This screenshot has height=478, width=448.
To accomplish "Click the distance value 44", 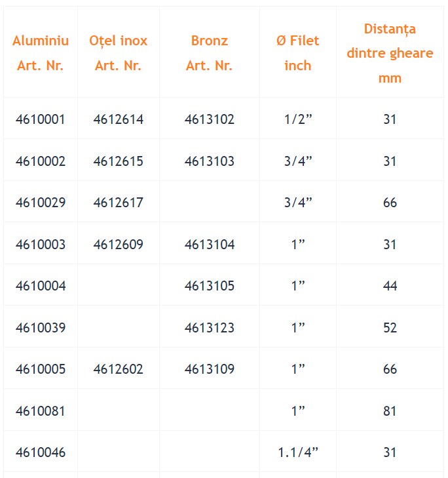I will point(390,286).
